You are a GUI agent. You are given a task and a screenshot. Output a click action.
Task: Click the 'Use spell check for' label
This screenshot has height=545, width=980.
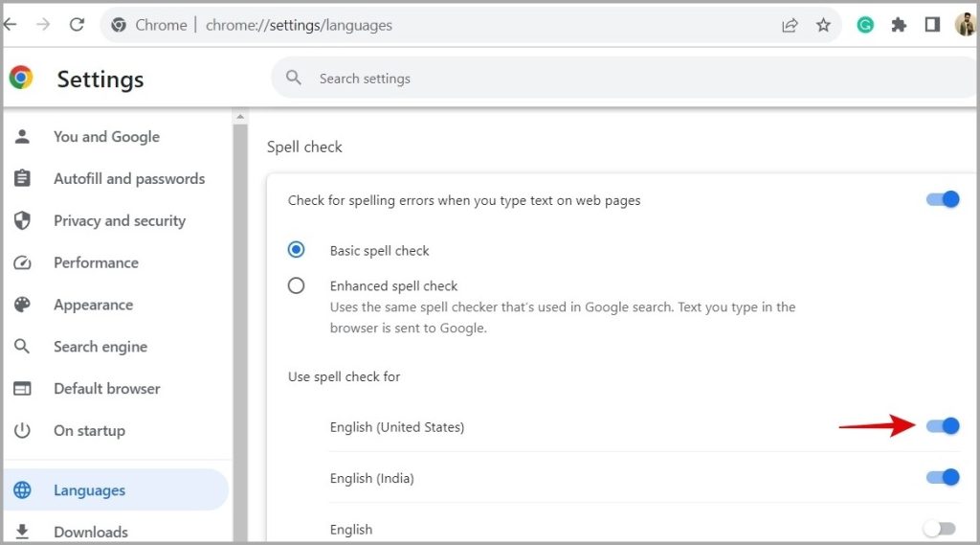pos(344,376)
